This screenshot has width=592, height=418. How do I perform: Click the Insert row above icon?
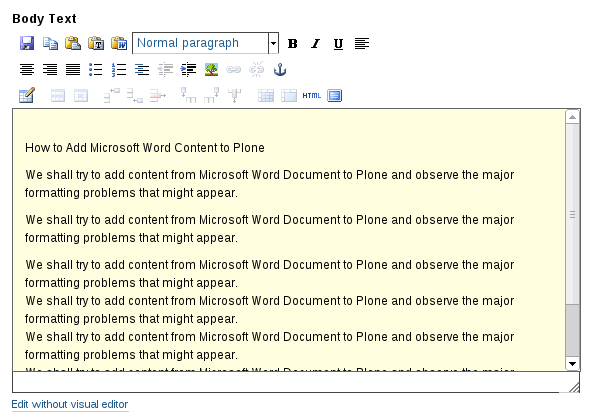(112, 96)
